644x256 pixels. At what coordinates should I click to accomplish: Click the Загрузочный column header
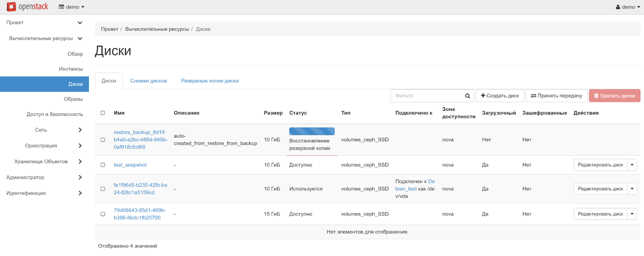click(x=499, y=113)
